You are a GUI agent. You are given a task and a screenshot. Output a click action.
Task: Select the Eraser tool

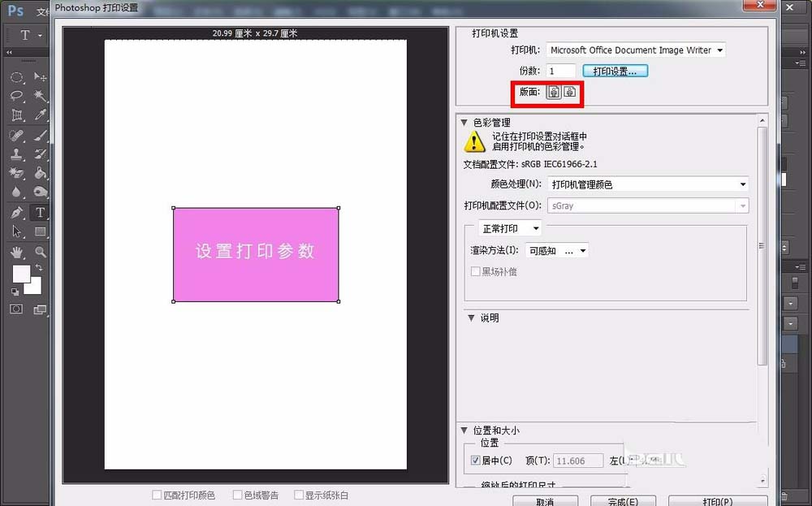16,173
